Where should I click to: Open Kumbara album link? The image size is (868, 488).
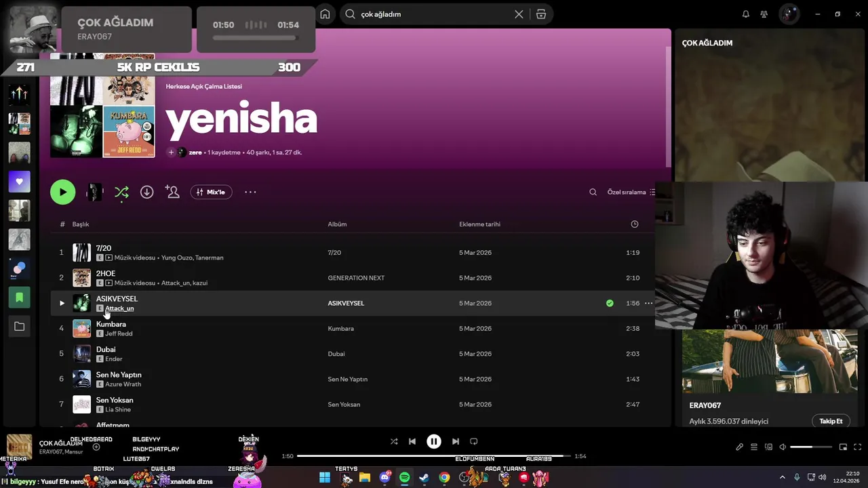pyautogui.click(x=340, y=329)
